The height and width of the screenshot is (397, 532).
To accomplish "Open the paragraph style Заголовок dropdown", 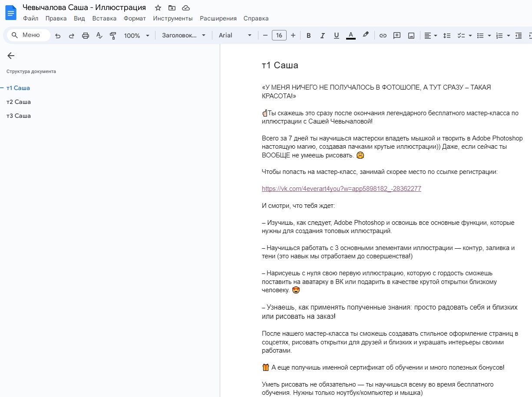I will click(x=184, y=36).
